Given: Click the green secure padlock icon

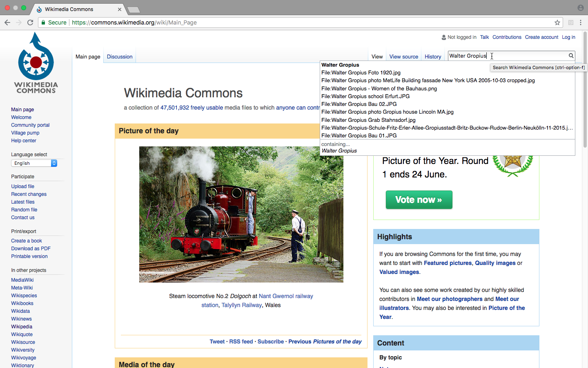Looking at the screenshot, I should (x=43, y=22).
